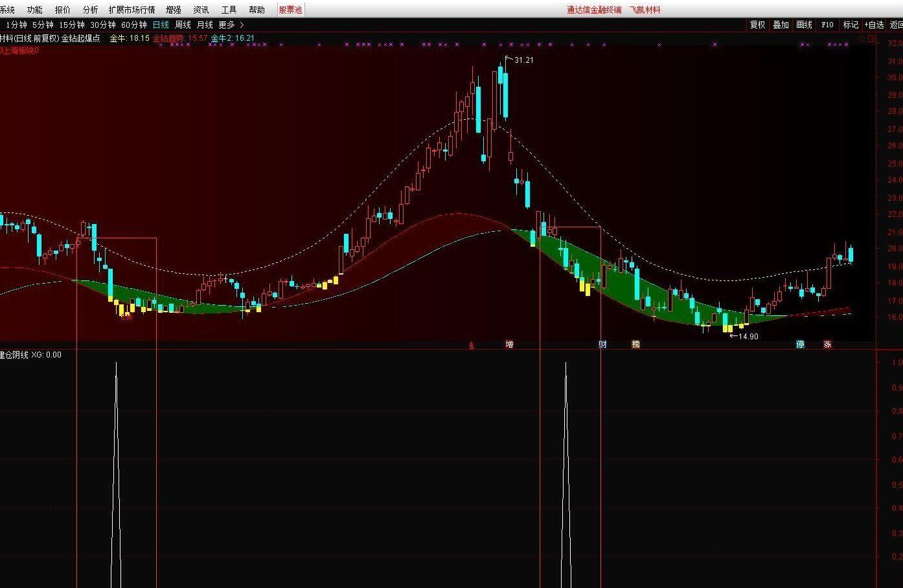This screenshot has width=903, height=588.
Task: Switch to 1分钟 chart period
Action: [x=17, y=25]
